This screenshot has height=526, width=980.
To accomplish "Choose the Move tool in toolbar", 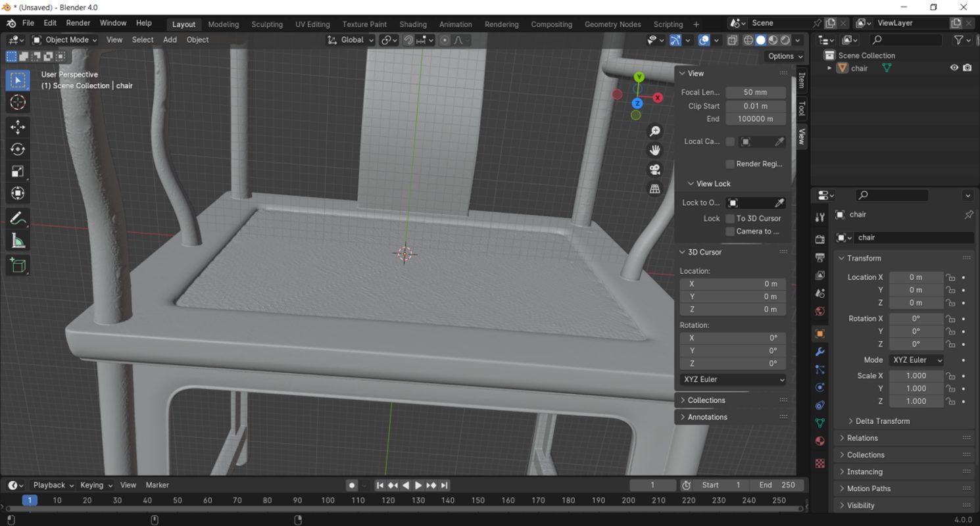I will (18, 128).
